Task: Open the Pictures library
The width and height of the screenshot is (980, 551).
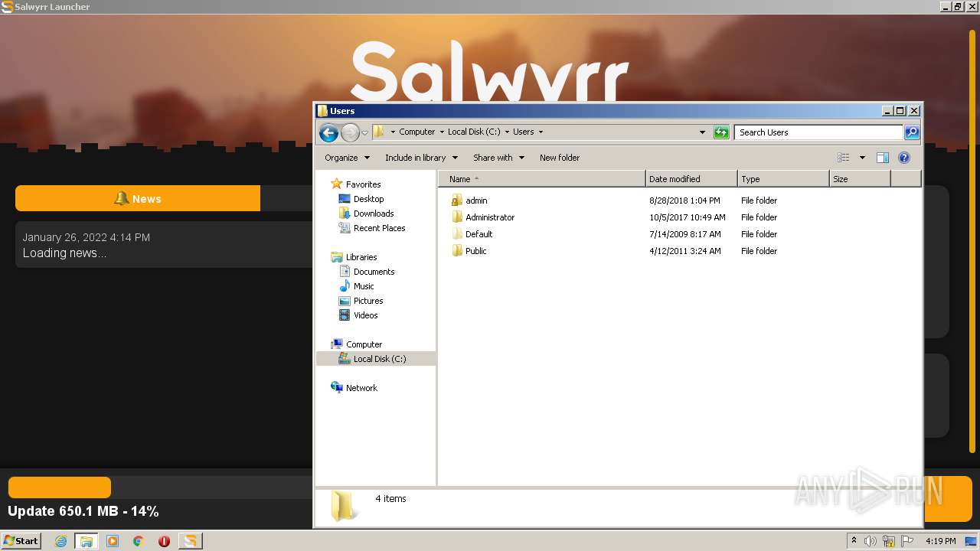Action: coord(368,301)
